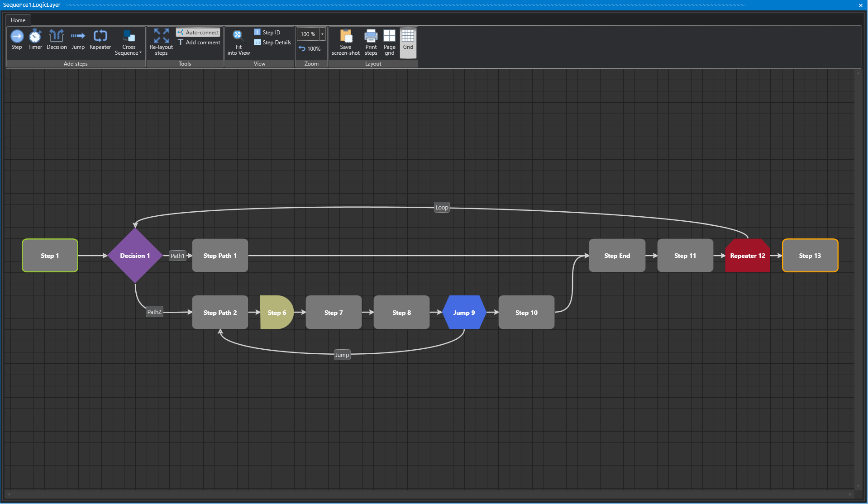
Task: Select the Step Path 1 node
Action: pyautogui.click(x=220, y=256)
